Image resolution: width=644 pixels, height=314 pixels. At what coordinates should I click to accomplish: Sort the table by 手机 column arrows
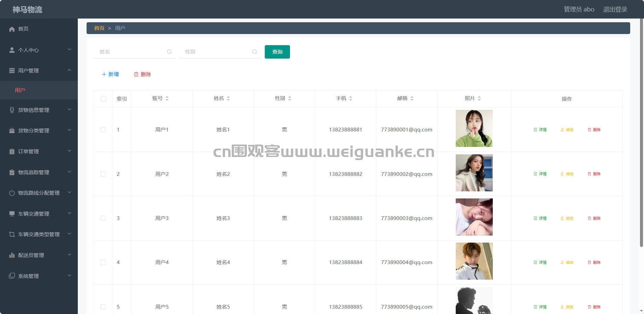[x=351, y=98]
